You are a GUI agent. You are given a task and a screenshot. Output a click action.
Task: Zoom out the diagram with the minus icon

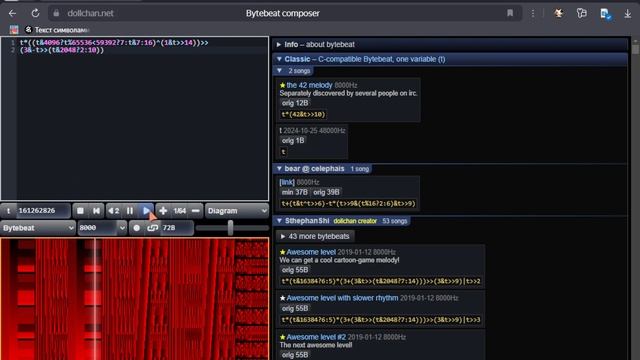[196, 211]
